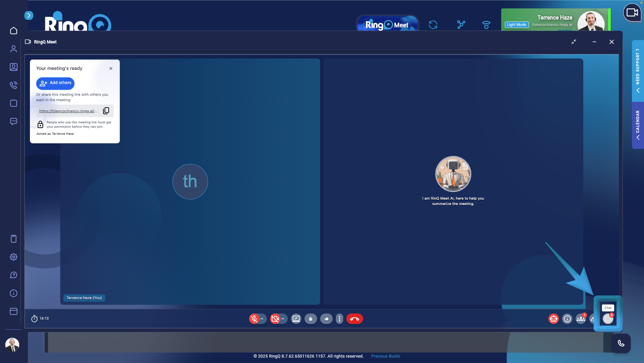Open the Previous Builds link
This screenshot has width=644, height=363.
click(x=385, y=356)
